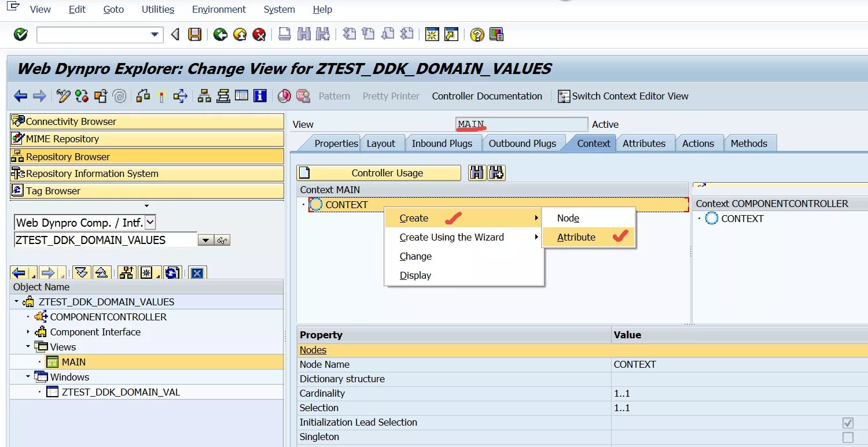Run the where-used list icon
This screenshot has width=868, height=447.
point(179,96)
